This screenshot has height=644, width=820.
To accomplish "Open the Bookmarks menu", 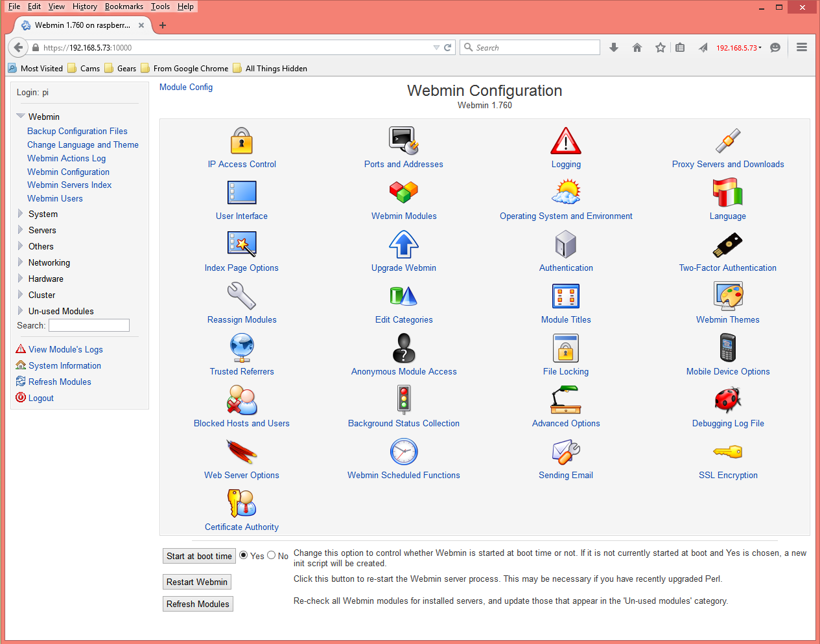I will coord(124,6).
